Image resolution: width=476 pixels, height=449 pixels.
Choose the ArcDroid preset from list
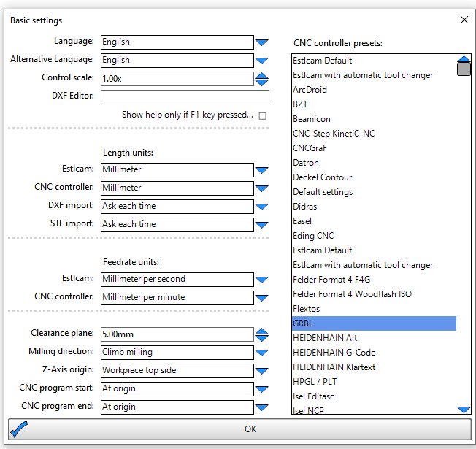click(x=310, y=90)
